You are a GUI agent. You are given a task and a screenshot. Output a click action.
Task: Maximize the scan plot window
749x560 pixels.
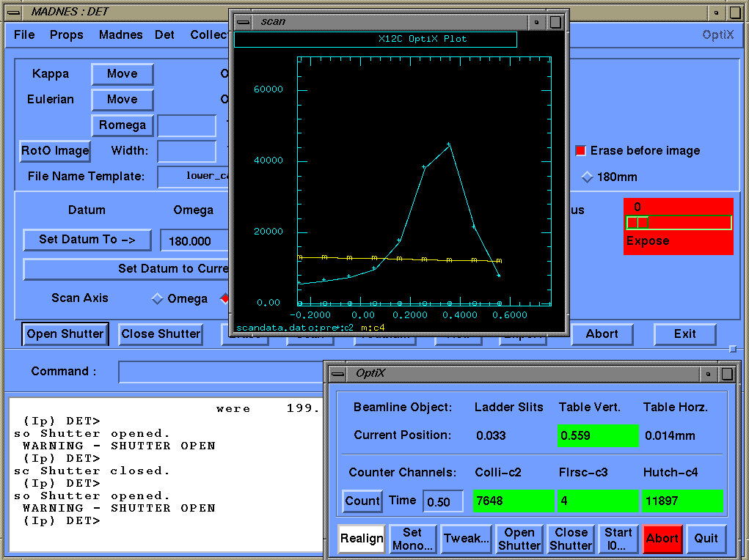555,22
